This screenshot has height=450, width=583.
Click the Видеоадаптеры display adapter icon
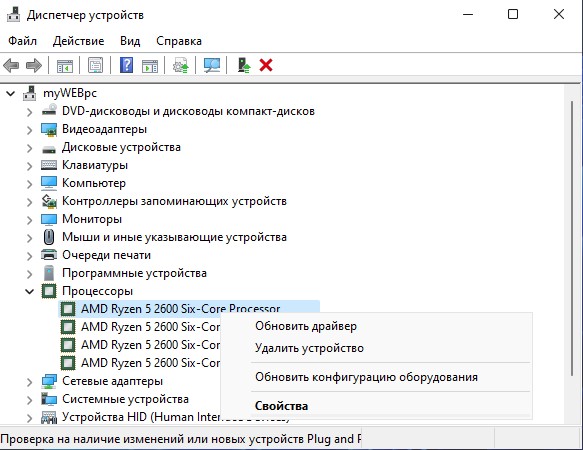coord(49,129)
